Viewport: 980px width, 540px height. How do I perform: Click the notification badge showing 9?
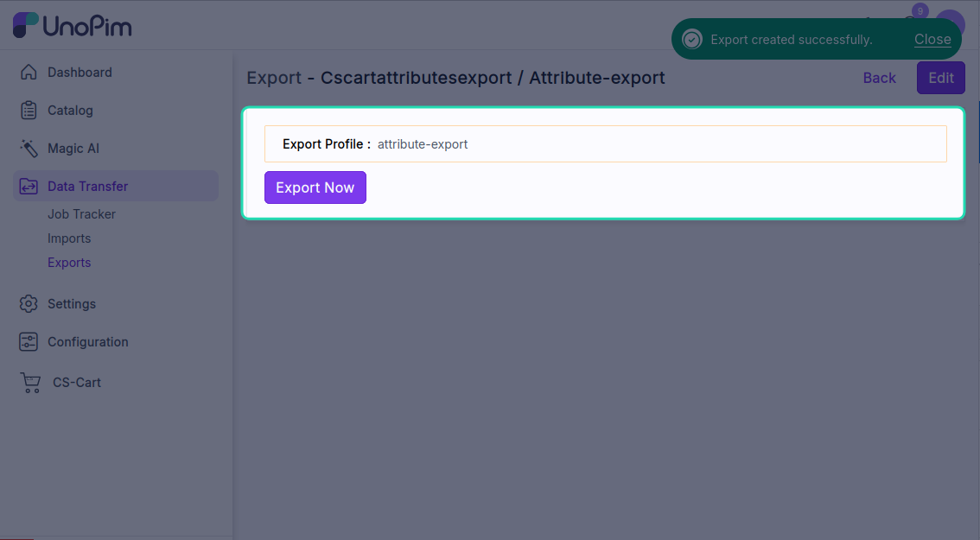pos(920,11)
